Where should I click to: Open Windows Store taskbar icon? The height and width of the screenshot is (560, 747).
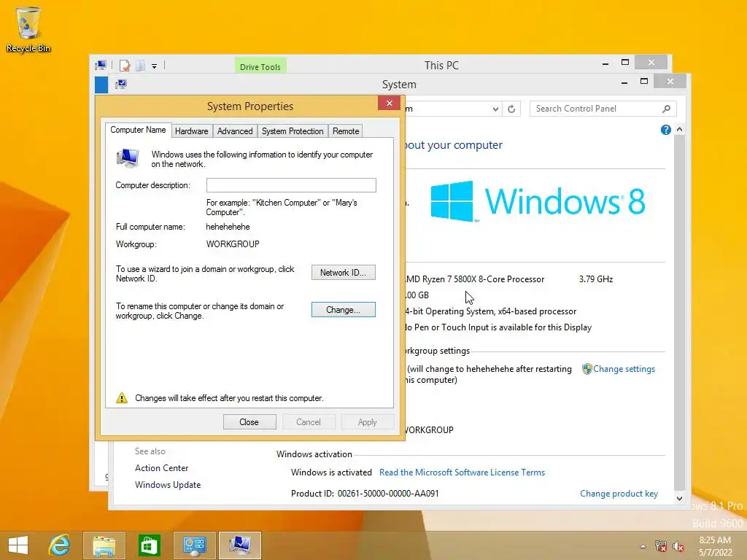149,545
